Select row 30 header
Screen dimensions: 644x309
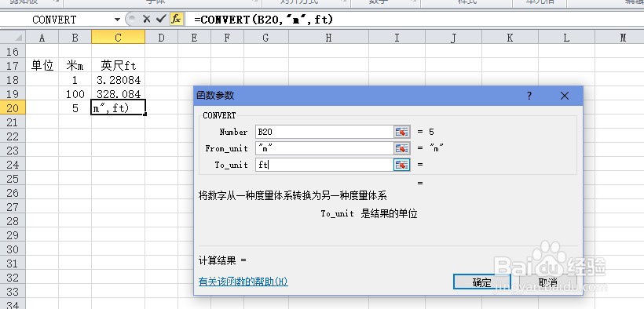13,249
